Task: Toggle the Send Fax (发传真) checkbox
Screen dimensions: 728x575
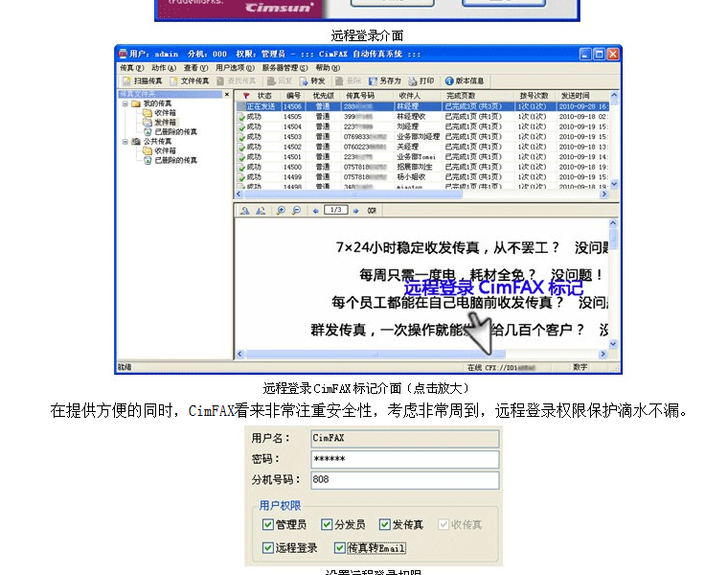Action: click(x=384, y=525)
